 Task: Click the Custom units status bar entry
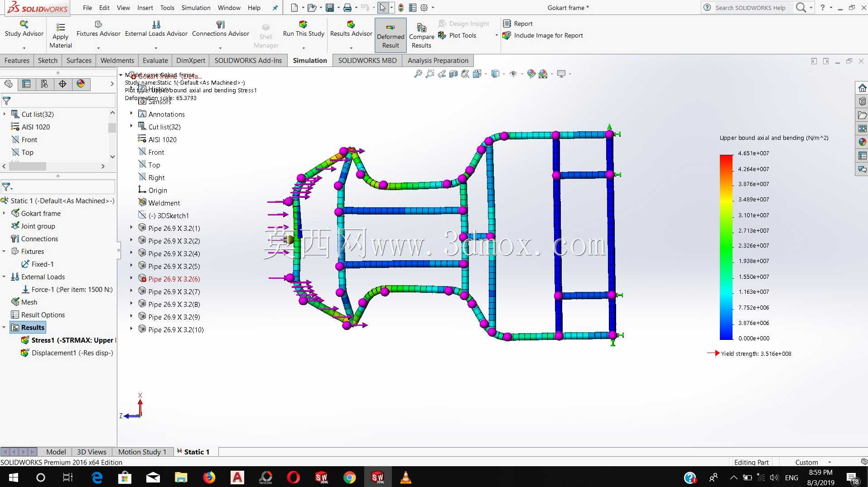click(x=807, y=462)
